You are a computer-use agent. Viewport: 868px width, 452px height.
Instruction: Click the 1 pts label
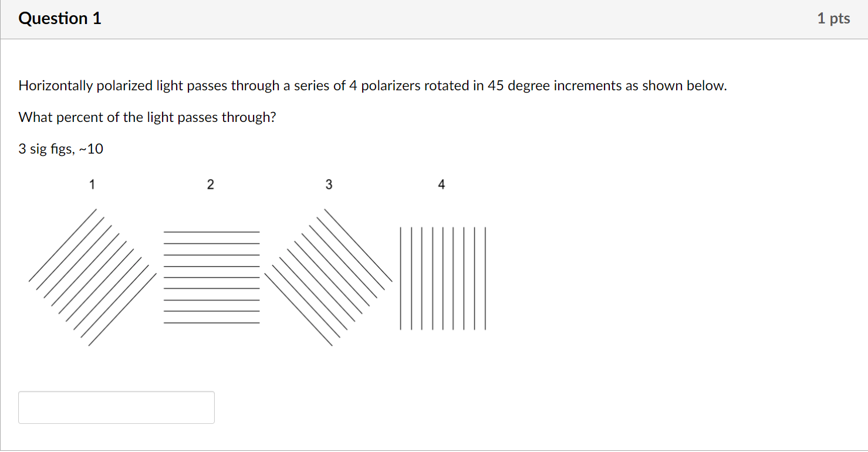tap(833, 19)
